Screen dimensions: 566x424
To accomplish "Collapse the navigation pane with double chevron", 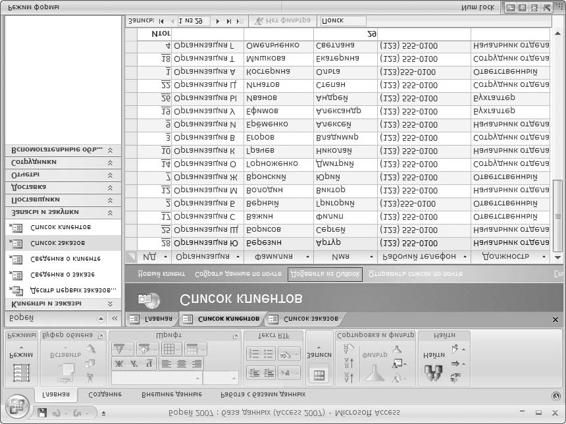I will click(x=114, y=318).
